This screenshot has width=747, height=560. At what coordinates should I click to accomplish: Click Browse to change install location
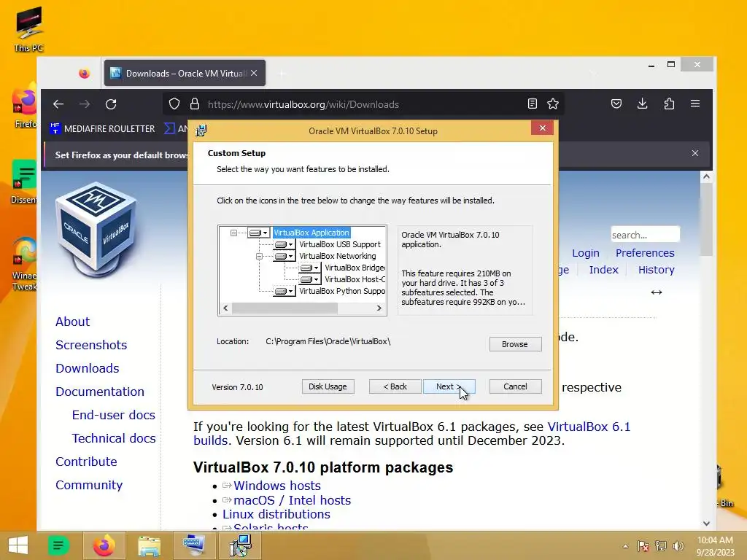coord(516,344)
